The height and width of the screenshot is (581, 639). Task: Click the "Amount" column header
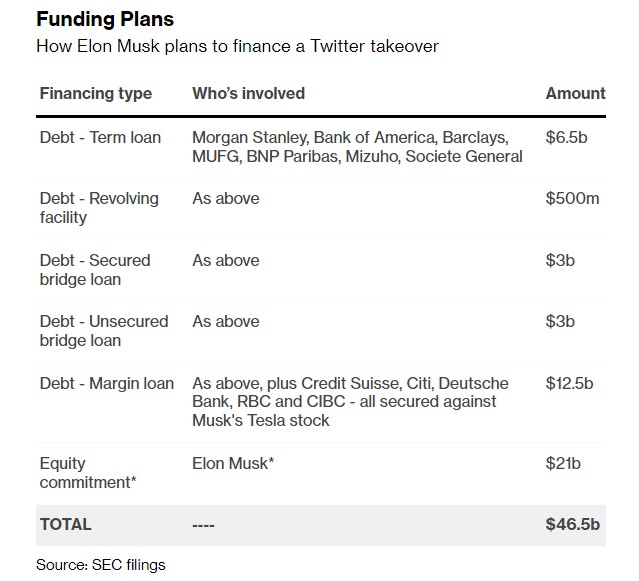click(x=575, y=94)
